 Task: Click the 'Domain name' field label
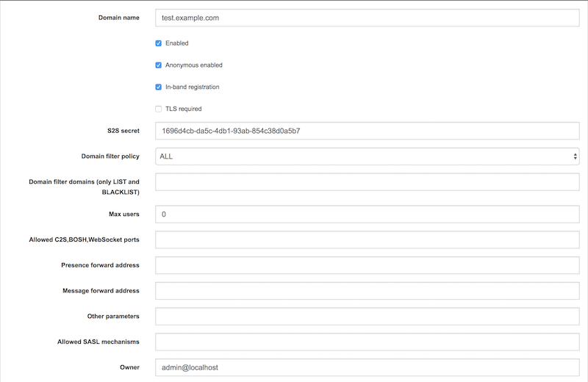tap(119, 18)
